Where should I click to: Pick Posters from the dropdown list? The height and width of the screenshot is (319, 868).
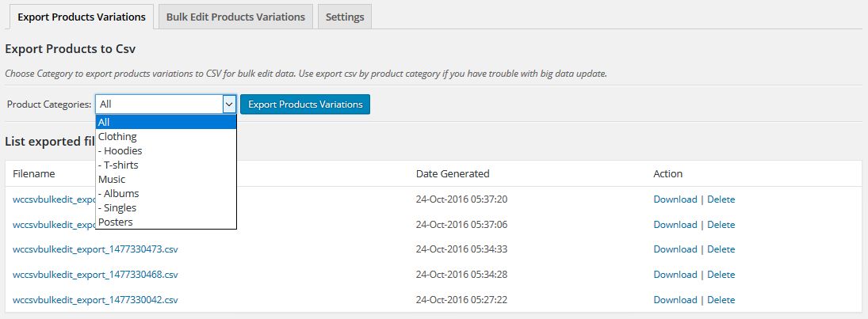116,222
